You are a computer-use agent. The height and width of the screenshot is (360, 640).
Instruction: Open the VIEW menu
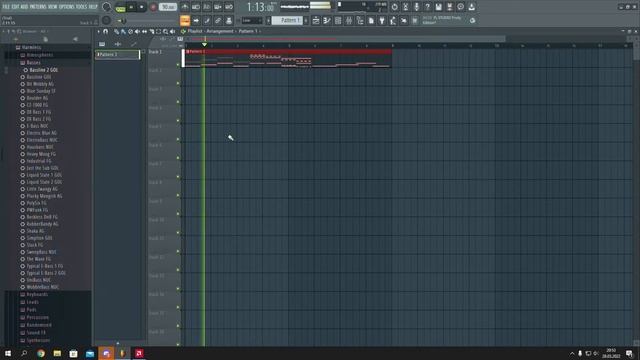click(53, 7)
